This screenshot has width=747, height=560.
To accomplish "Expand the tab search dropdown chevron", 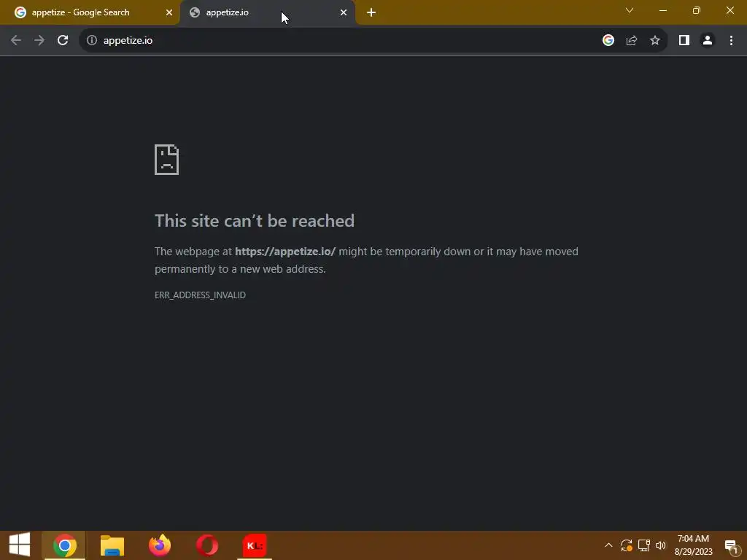I will click(630, 10).
